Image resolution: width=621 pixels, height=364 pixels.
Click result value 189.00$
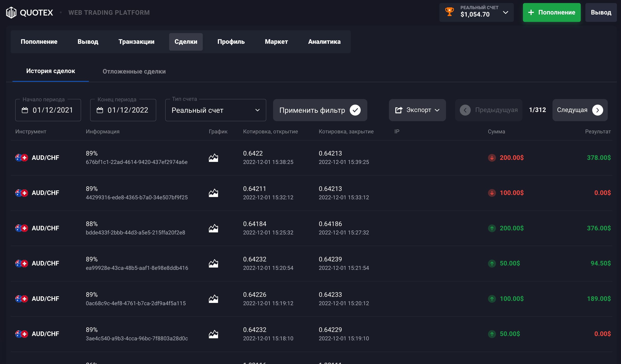click(x=599, y=299)
